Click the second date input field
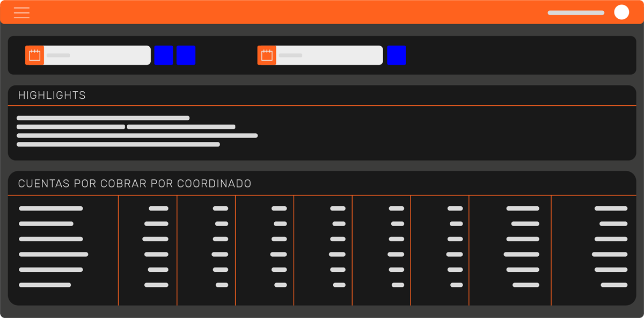 (330, 55)
